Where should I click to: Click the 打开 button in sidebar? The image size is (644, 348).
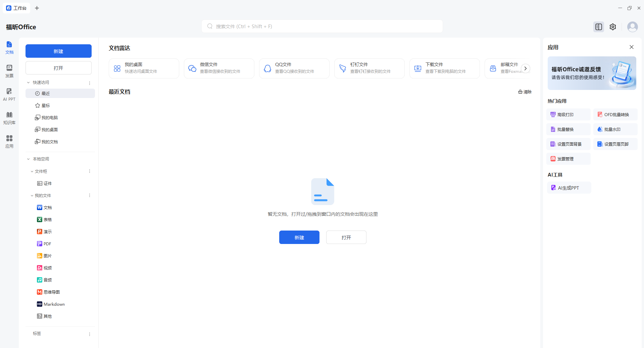click(58, 68)
